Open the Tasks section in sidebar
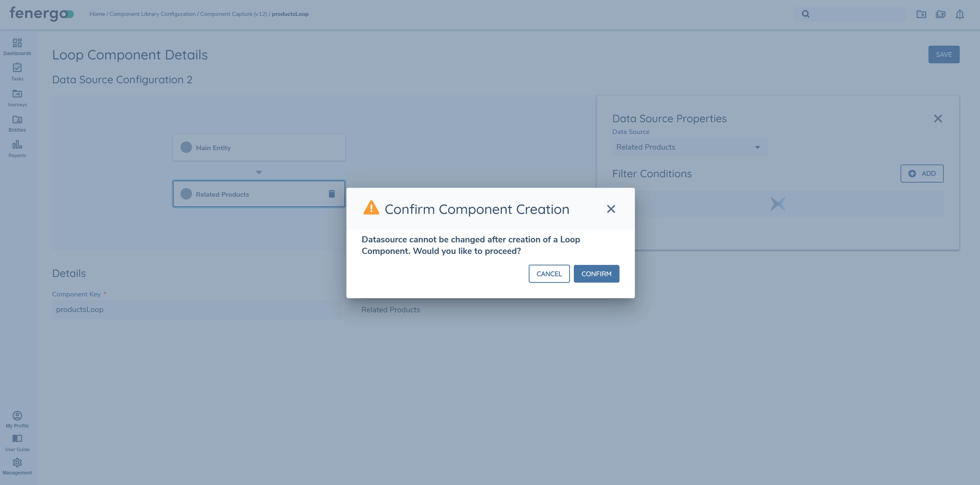This screenshot has width=980, height=485. point(17,72)
